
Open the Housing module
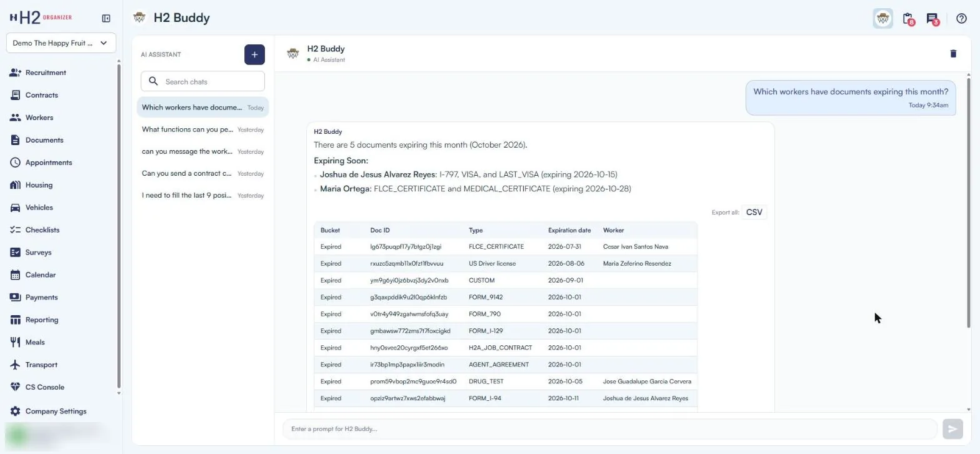point(39,185)
